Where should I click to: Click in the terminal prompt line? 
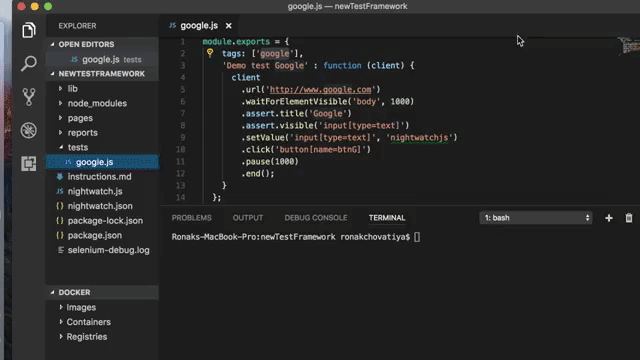(296, 237)
